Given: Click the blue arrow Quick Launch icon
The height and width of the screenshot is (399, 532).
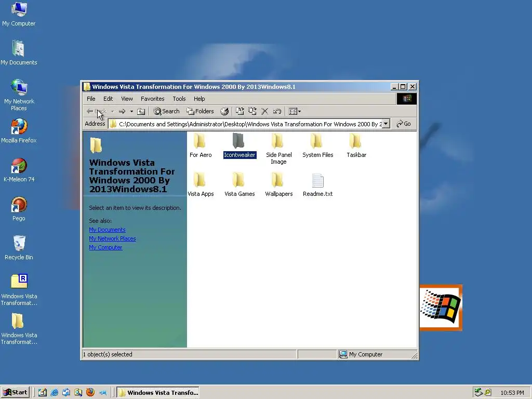Looking at the screenshot, I should click(102, 393).
